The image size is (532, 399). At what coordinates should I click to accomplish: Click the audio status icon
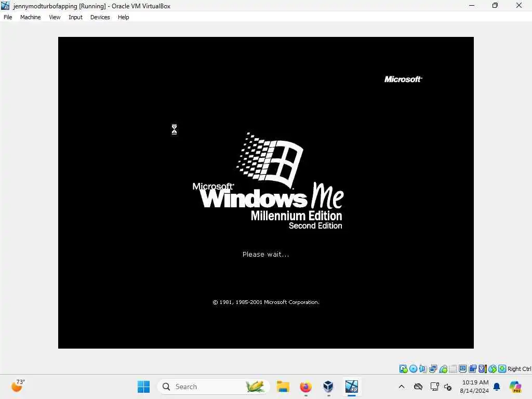click(423, 369)
